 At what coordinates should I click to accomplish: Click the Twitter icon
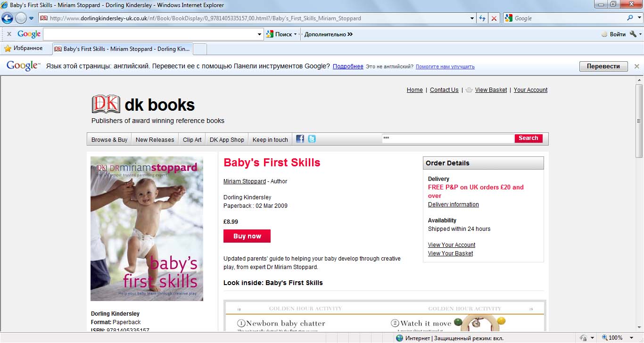312,139
